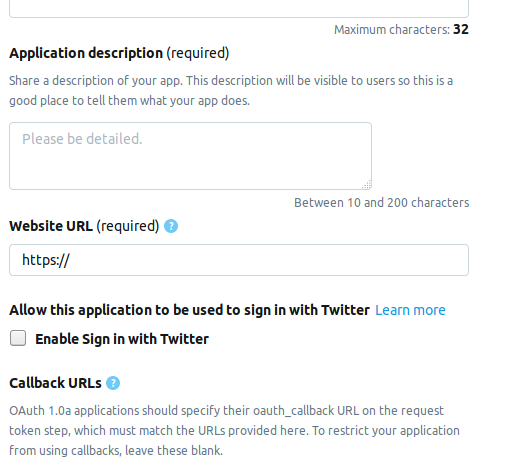Click into the Website URL https:// field
This screenshot has width=506, height=470.
239,260
